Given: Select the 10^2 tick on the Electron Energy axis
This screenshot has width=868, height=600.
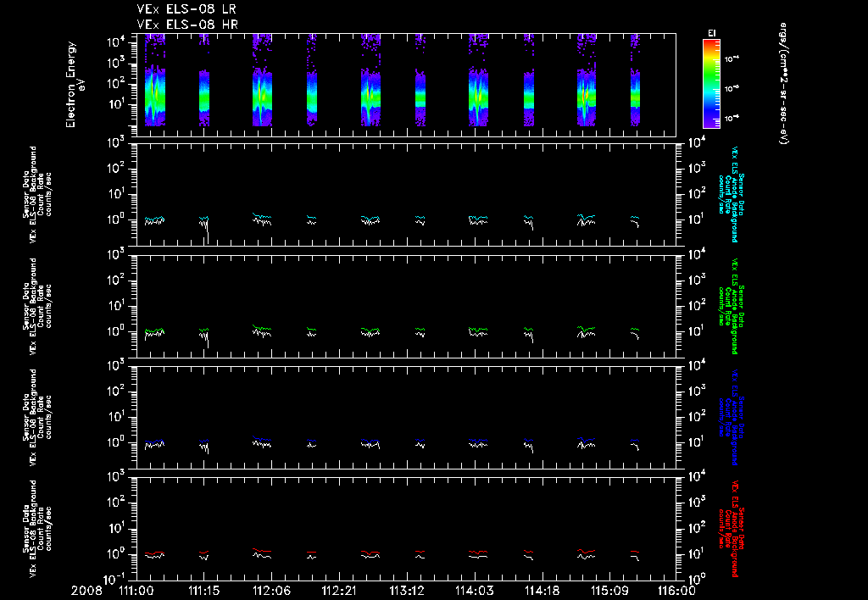Looking at the screenshot, I should click(116, 84).
